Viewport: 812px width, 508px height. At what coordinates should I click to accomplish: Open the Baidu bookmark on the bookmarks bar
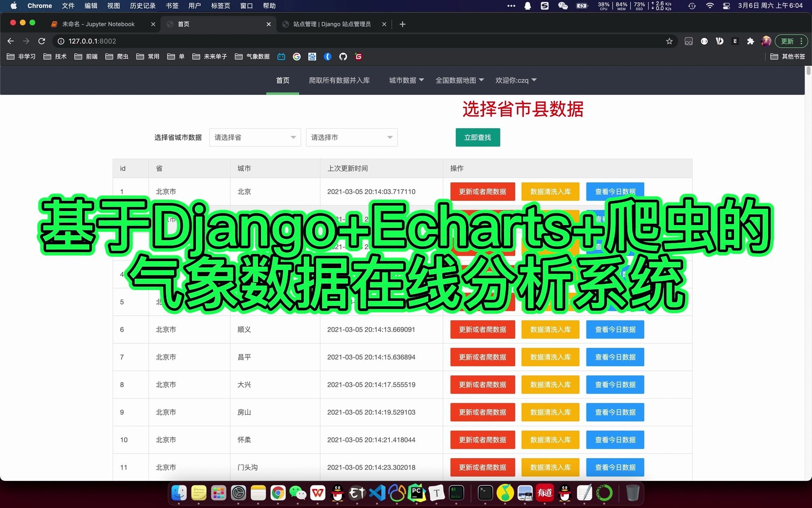[312, 56]
